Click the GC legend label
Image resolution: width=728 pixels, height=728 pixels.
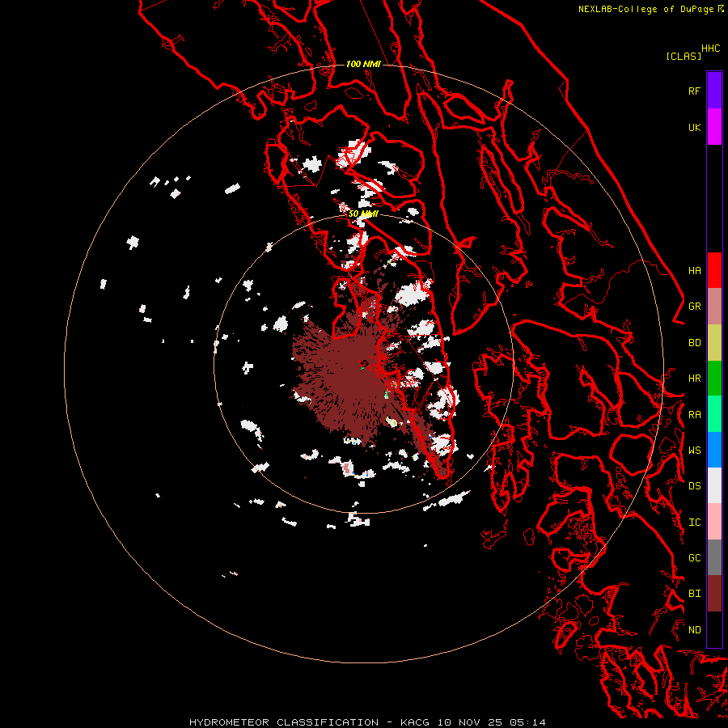click(x=694, y=558)
